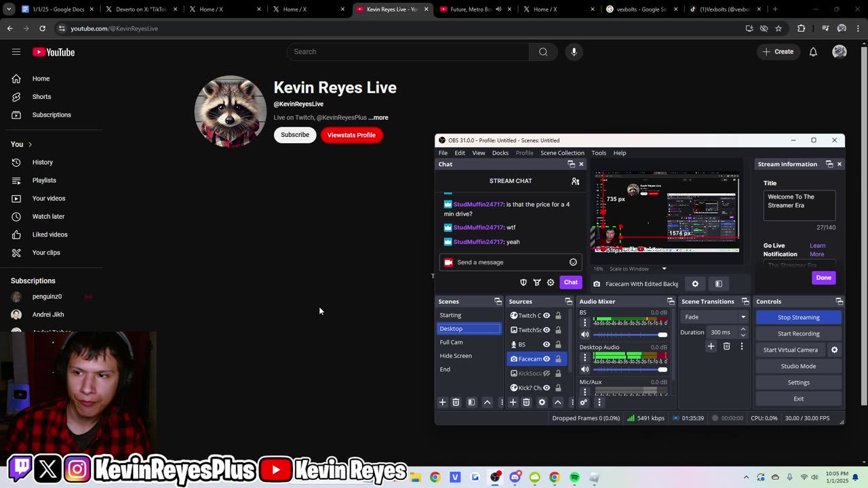Open the Scene Collection menu
The image size is (868, 488).
coord(562,153)
